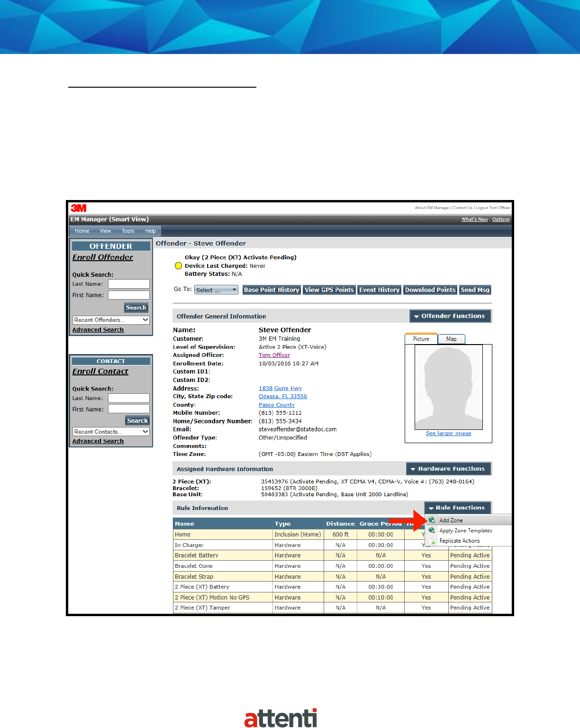580x728 pixels.
Task: Click the Contact panel Search button
Action: (137, 421)
